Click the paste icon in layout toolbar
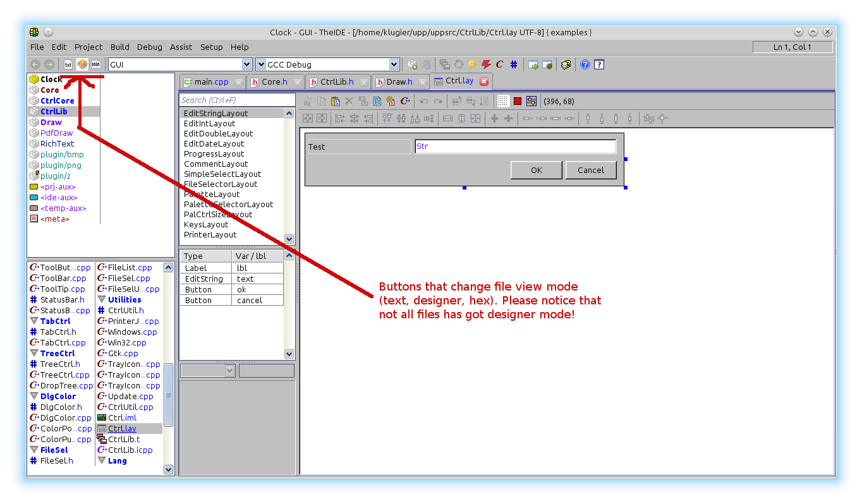This screenshot has width=862, height=504. pyautogui.click(x=335, y=101)
